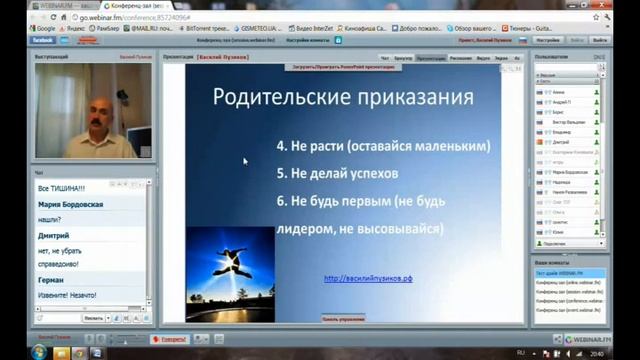Select Конференц-зал (event.webinar.fm) room
This screenshot has height=360, width=640.
point(570,310)
